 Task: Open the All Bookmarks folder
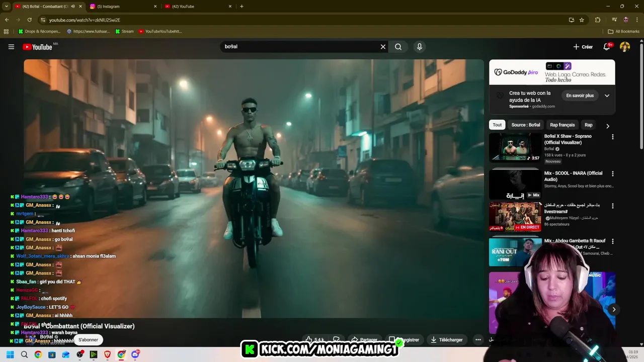click(x=623, y=31)
